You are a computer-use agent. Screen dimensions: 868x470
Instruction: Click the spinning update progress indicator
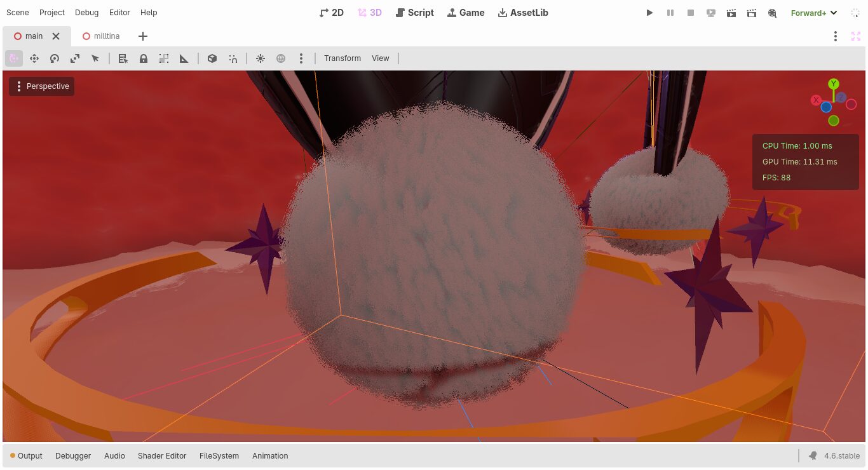point(855,13)
